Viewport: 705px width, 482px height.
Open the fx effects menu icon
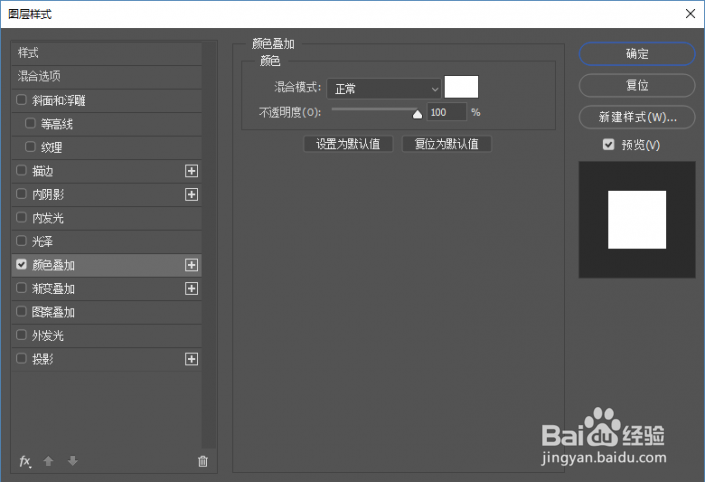25,461
